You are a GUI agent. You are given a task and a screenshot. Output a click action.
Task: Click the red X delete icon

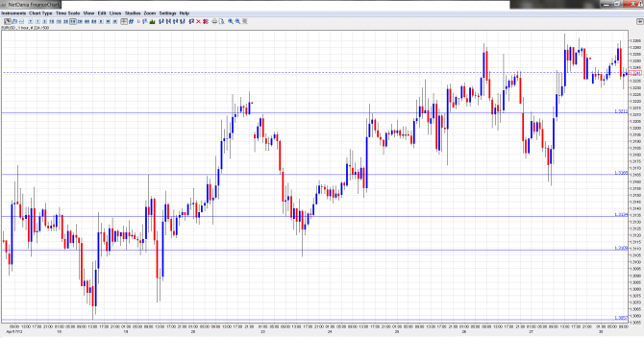pyautogui.click(x=198, y=21)
